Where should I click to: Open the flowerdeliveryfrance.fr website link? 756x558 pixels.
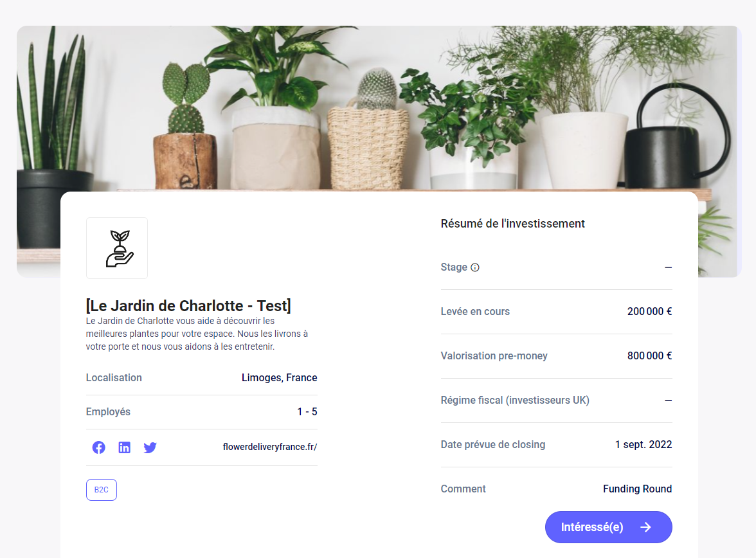(269, 447)
